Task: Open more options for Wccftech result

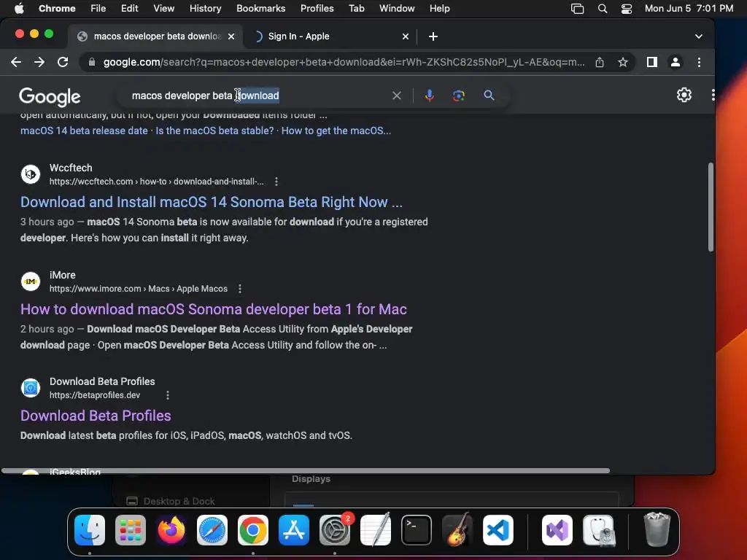Action: coord(276,182)
